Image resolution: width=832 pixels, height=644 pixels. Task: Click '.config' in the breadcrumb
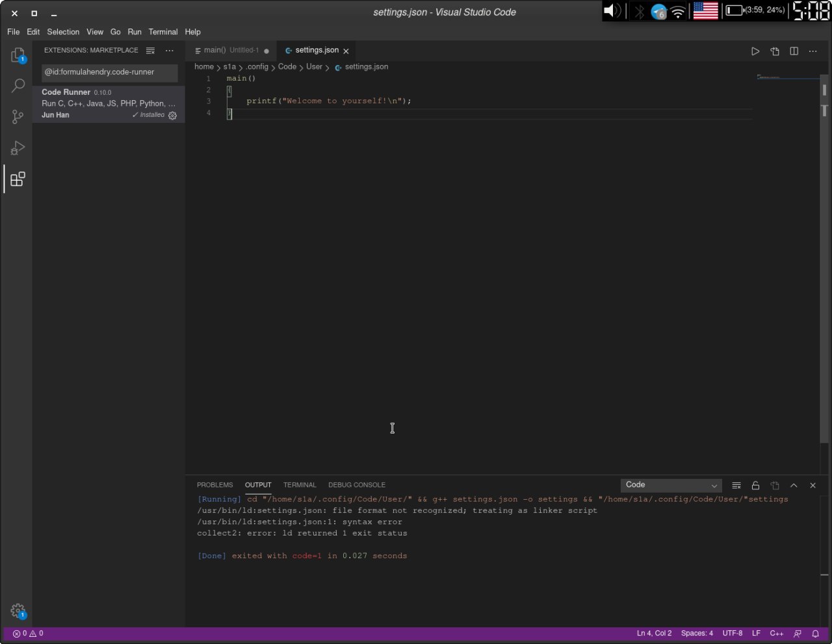pos(257,67)
